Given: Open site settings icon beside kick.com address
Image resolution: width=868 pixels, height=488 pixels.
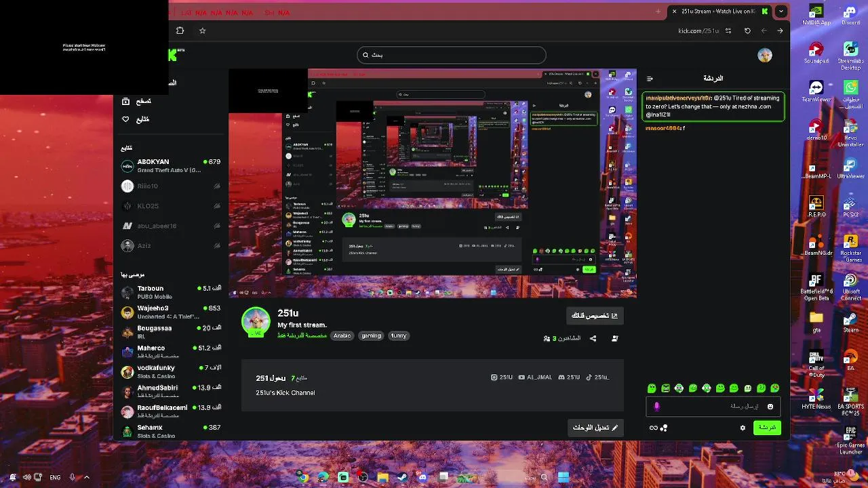Looking at the screenshot, I should pyautogui.click(x=728, y=30).
